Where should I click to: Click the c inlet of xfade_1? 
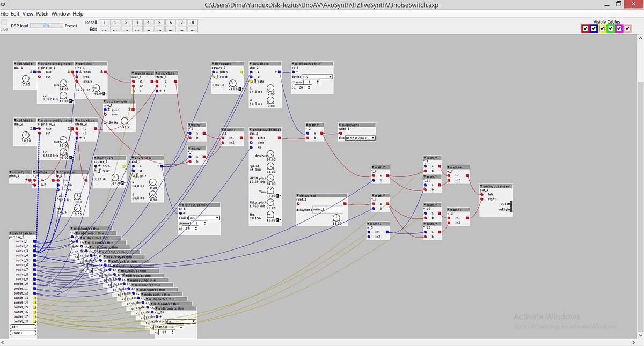coord(157,91)
